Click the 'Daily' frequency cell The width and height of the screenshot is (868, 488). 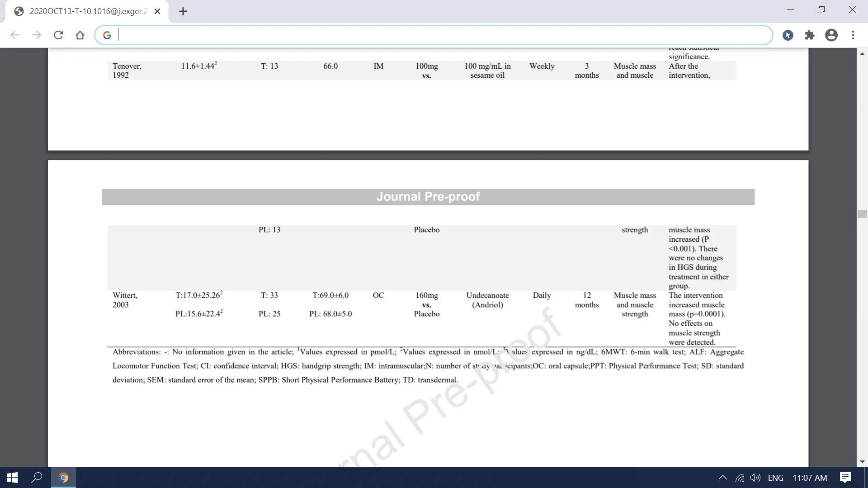pyautogui.click(x=542, y=295)
